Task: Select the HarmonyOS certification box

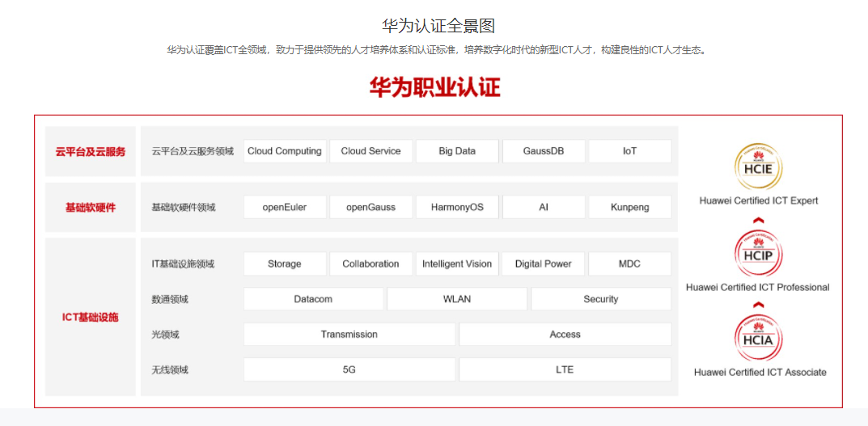Action: click(457, 208)
